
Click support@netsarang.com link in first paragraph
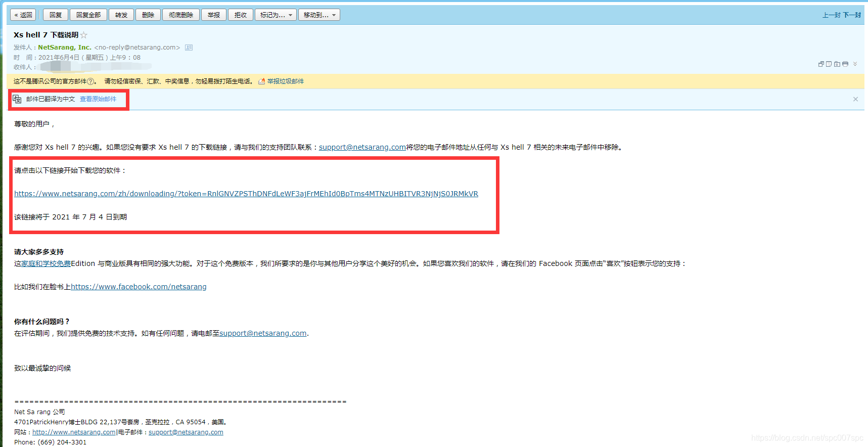click(x=362, y=147)
